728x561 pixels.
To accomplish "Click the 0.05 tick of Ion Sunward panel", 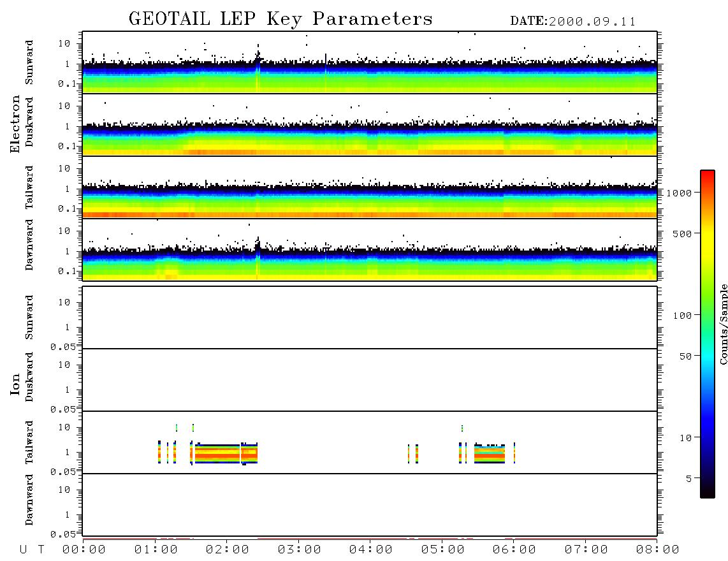I will (63, 346).
